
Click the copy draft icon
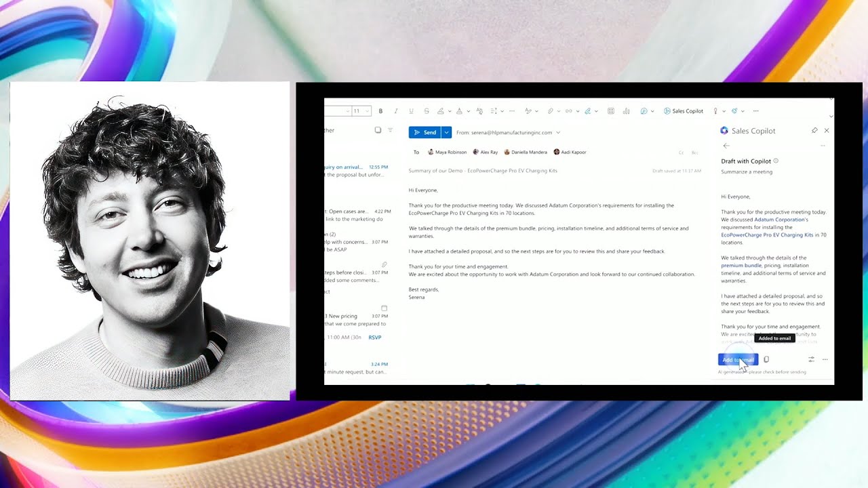point(766,360)
